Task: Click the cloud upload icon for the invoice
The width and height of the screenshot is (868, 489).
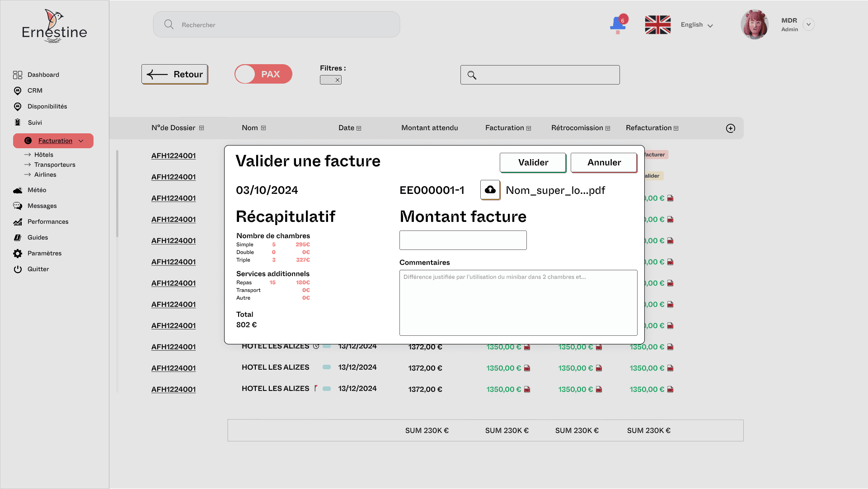Action: coord(490,190)
